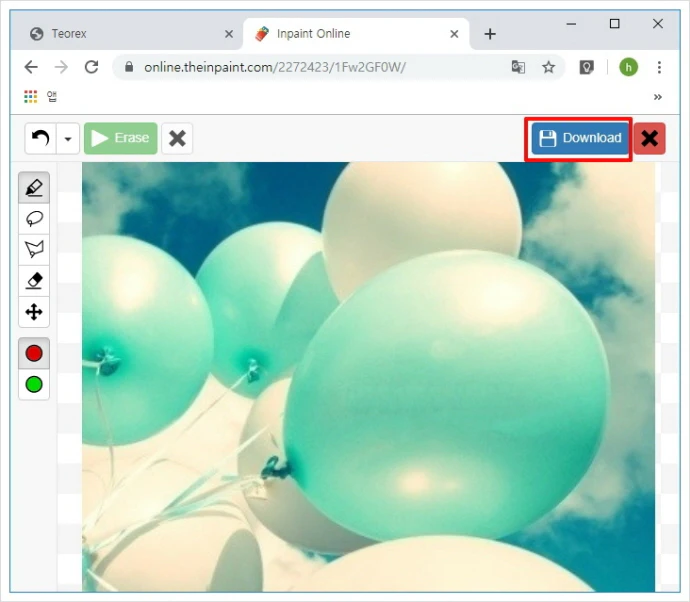Select the lasso selection tool
This screenshot has height=602, width=690.
point(34,219)
